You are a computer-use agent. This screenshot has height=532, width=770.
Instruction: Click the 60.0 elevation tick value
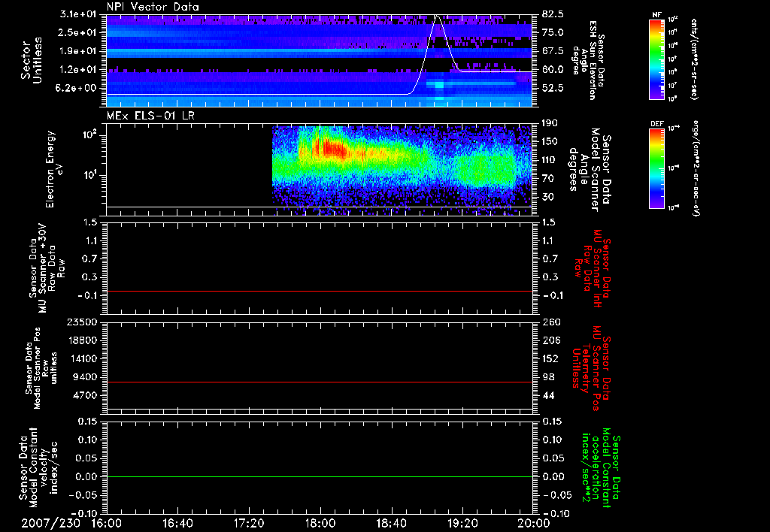click(x=553, y=70)
